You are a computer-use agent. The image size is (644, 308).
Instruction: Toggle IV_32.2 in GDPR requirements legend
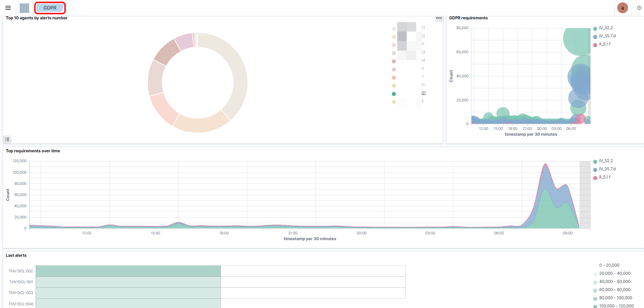point(606,28)
